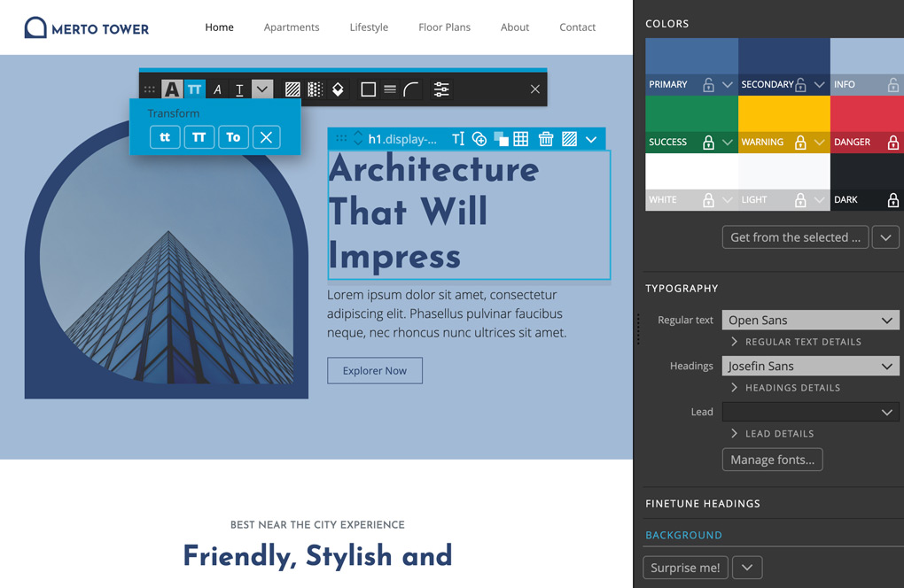Click the 'Manage fonts...' button

click(772, 460)
